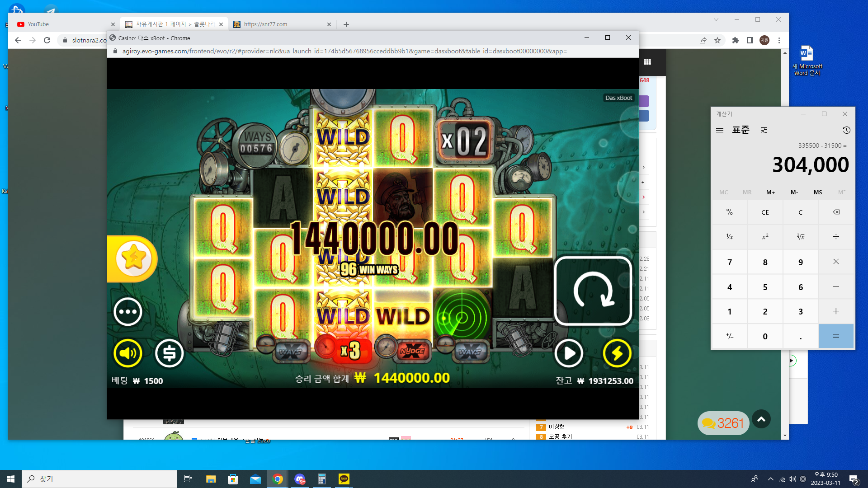Click the calculator digit 0 key
The height and width of the screenshot is (488, 868).
[765, 336]
